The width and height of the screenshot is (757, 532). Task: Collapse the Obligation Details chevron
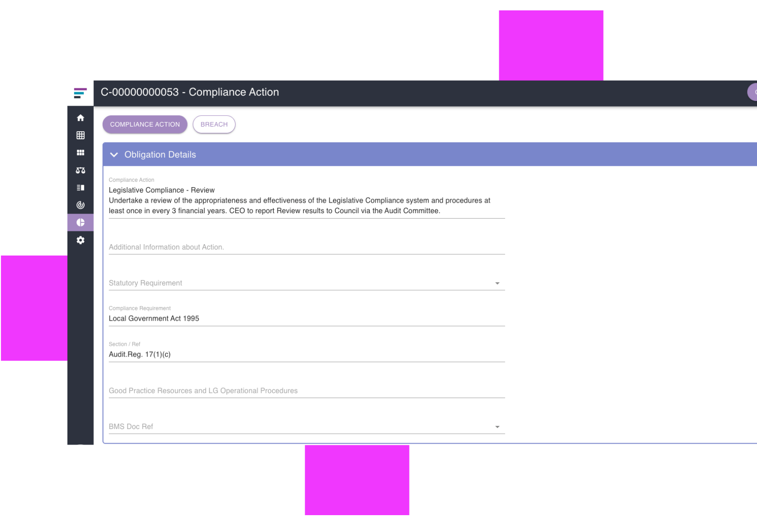pos(114,155)
